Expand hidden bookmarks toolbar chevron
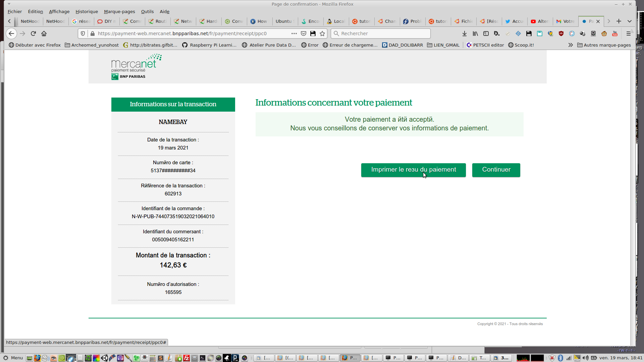 [570, 45]
